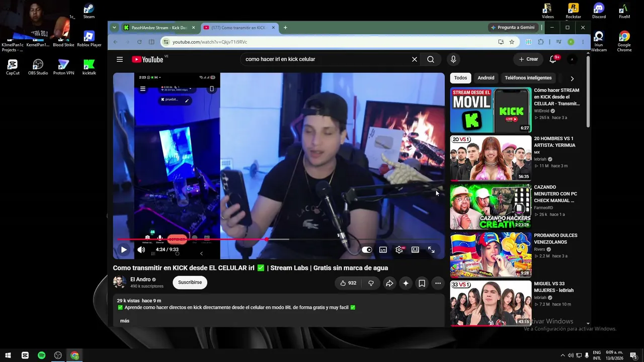Open the YouTube guide hamburger menu
This screenshot has width=644, height=362.
pos(120,59)
